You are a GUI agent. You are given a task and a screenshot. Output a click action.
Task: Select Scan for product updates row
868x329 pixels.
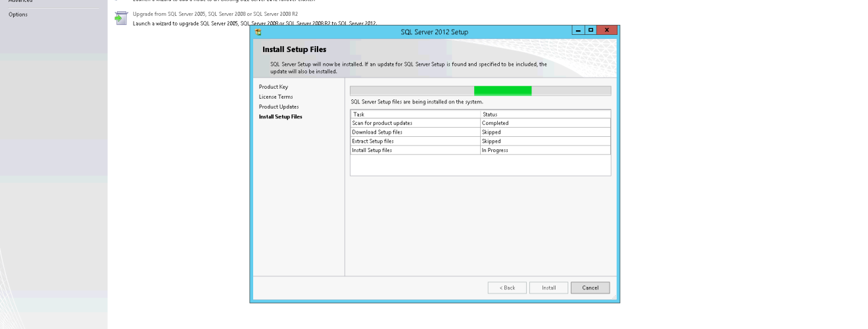pos(480,123)
